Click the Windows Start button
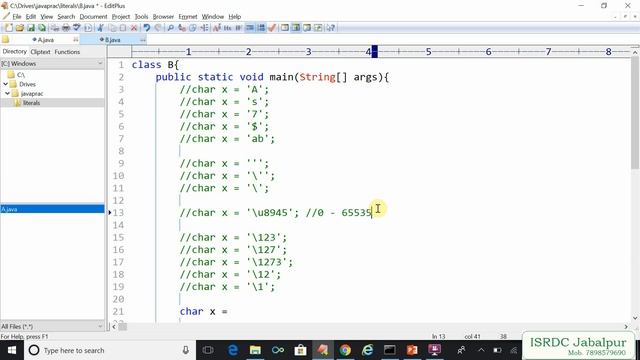 click(x=12, y=350)
